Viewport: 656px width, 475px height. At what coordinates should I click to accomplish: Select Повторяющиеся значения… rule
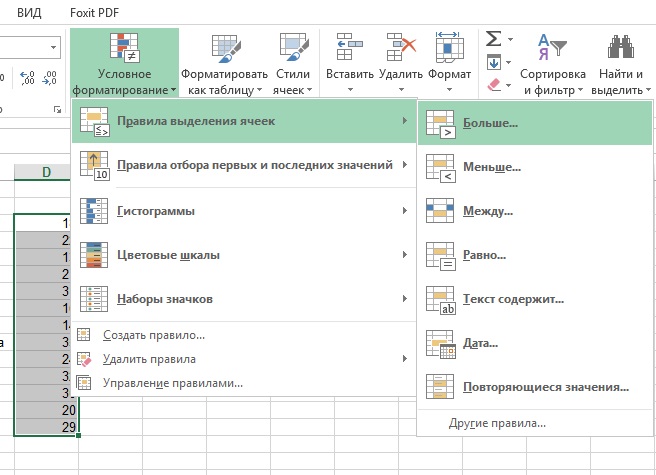pos(535,387)
